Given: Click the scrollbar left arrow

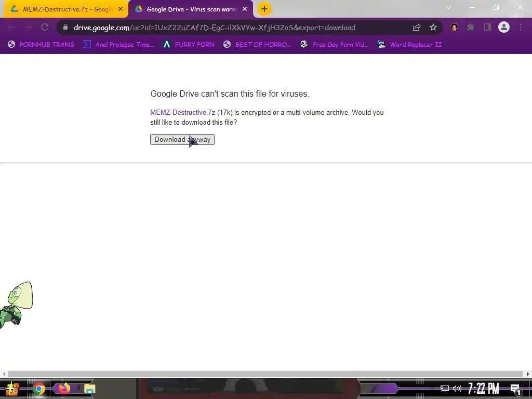Looking at the screenshot, I should tap(4, 374).
